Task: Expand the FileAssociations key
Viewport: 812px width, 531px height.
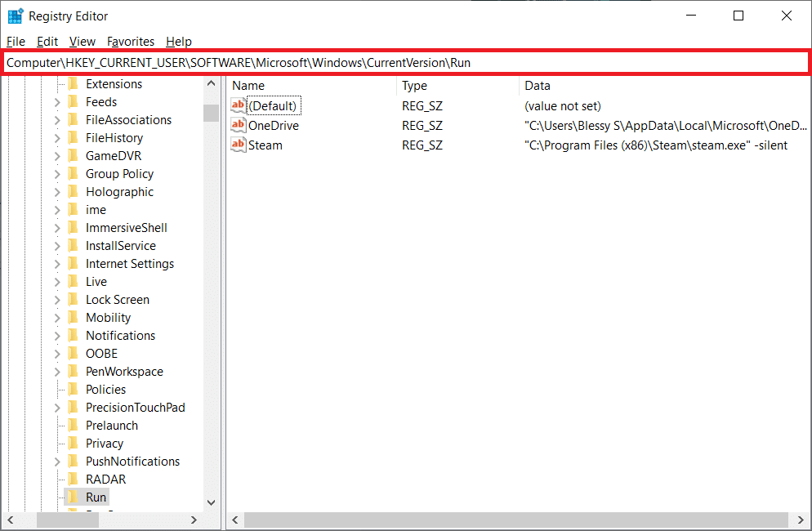Action: pos(57,120)
